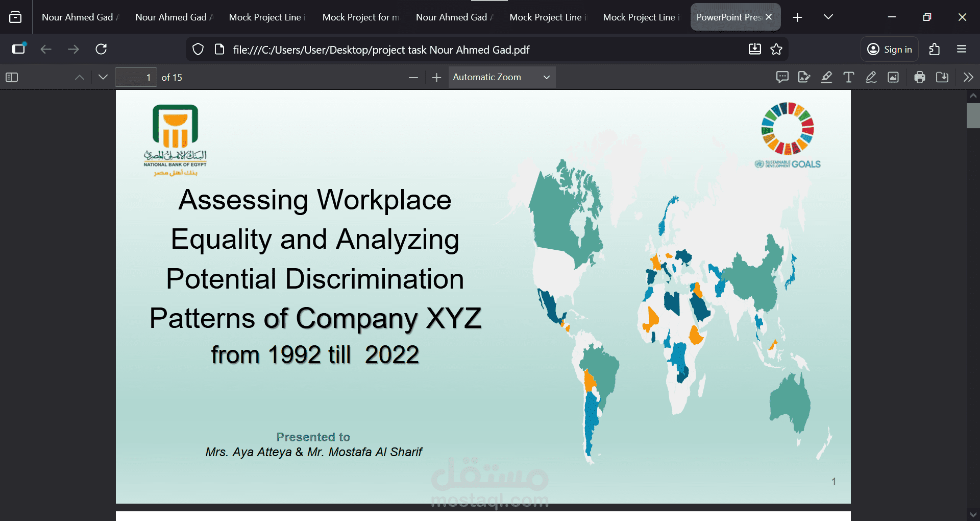This screenshot has width=980, height=521.
Task: Click Sustainable Development Goals logo
Action: click(x=788, y=135)
